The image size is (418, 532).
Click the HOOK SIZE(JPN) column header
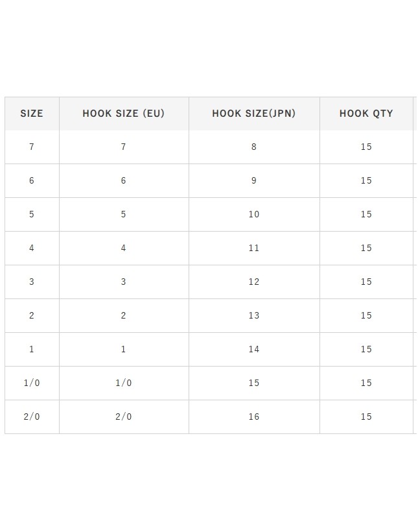click(253, 114)
